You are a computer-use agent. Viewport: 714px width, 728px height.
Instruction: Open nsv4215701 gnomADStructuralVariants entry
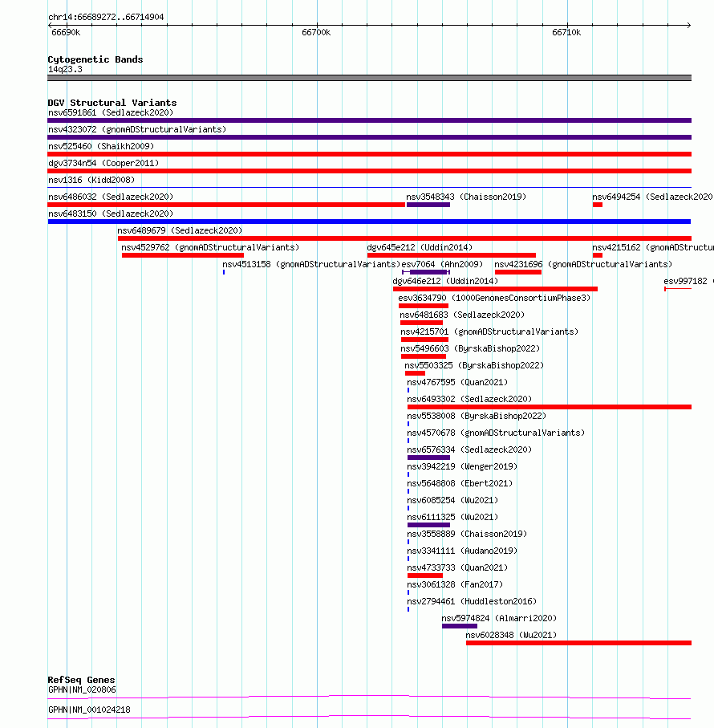tap(489, 332)
